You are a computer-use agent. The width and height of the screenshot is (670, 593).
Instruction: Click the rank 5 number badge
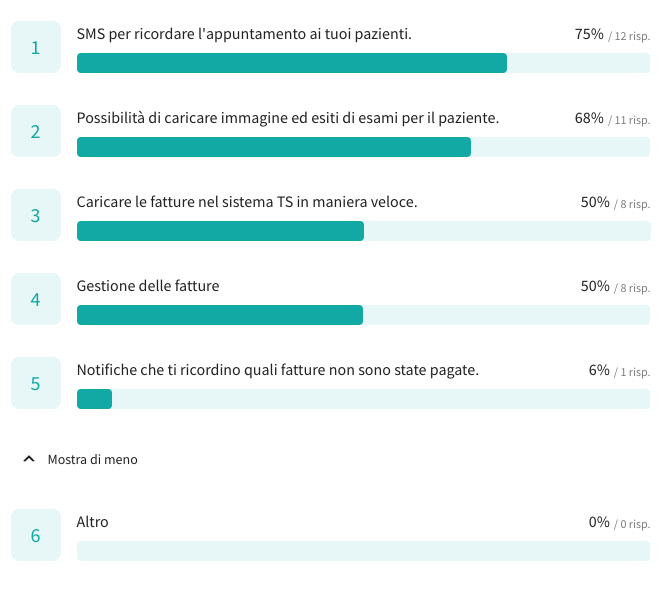(36, 383)
